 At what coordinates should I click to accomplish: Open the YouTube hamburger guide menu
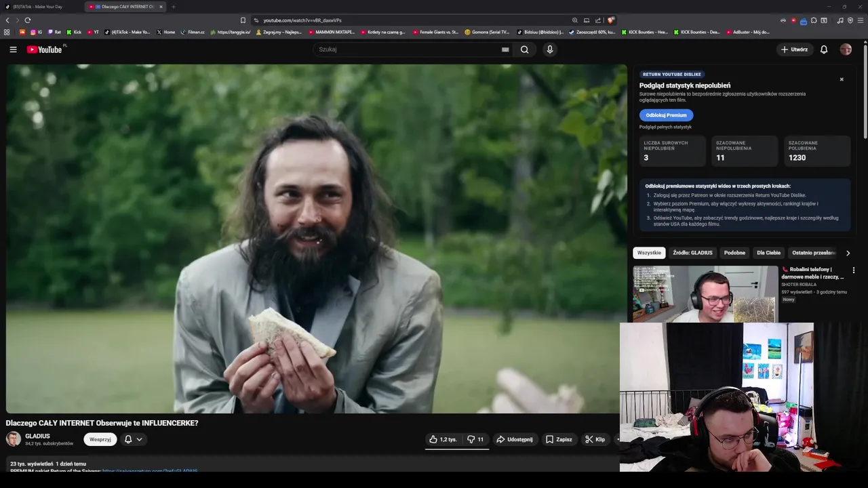coord(13,49)
